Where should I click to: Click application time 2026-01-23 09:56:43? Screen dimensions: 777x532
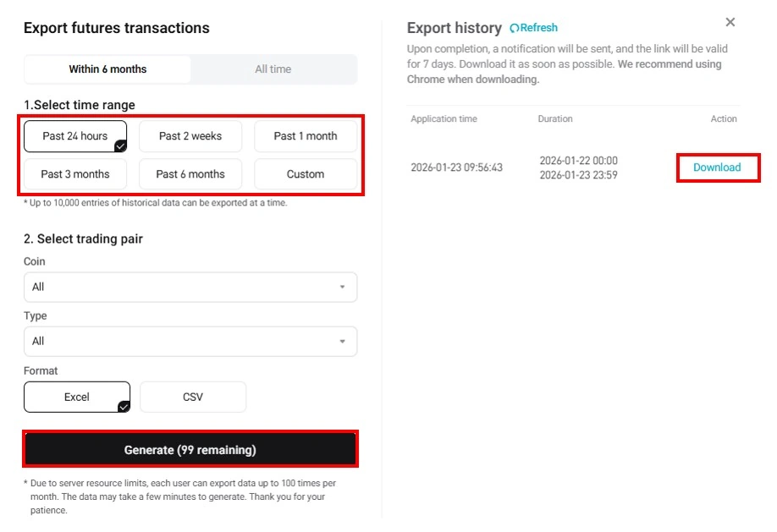tap(456, 167)
